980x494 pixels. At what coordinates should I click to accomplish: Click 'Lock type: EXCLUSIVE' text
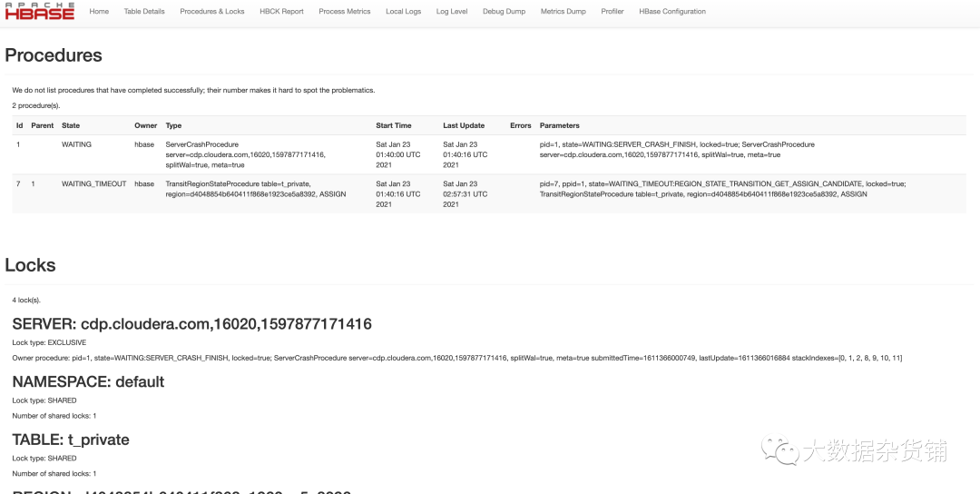[x=49, y=342]
